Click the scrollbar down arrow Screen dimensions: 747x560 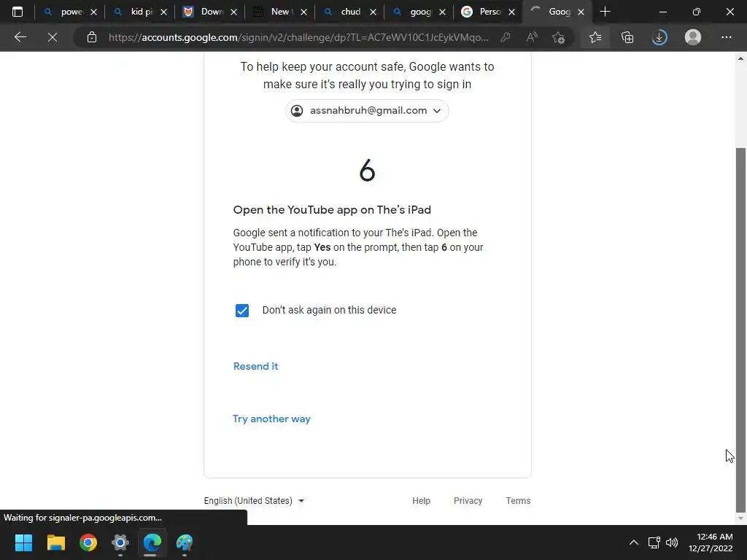740,518
